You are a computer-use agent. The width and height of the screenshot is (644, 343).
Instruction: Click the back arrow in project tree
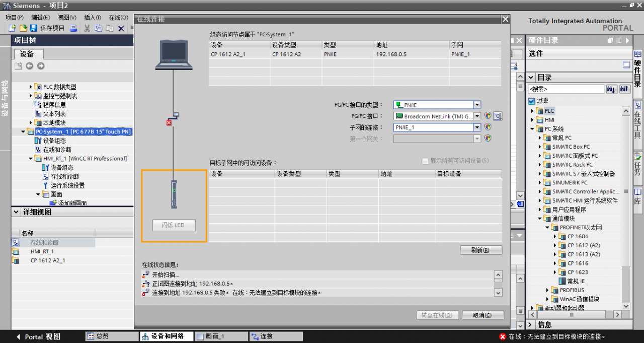[30, 66]
